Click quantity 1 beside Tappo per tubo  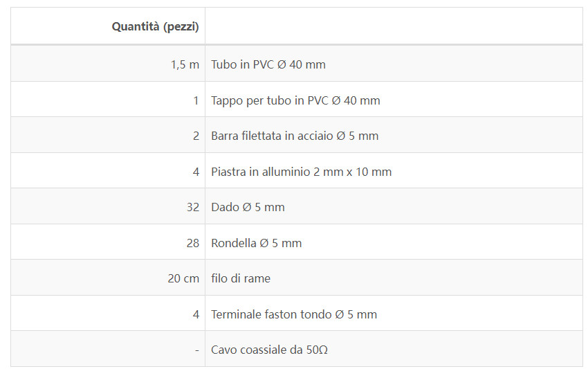click(108, 100)
